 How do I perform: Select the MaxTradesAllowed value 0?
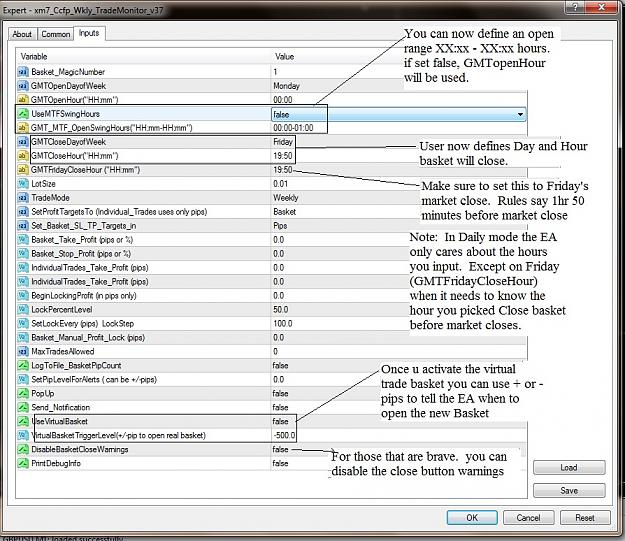pyautogui.click(x=275, y=351)
